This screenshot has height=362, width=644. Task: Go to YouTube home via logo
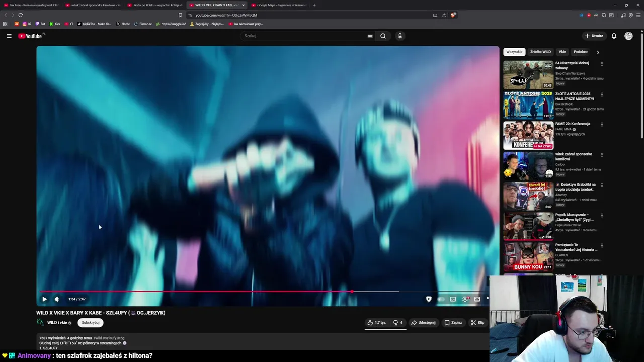pyautogui.click(x=31, y=36)
